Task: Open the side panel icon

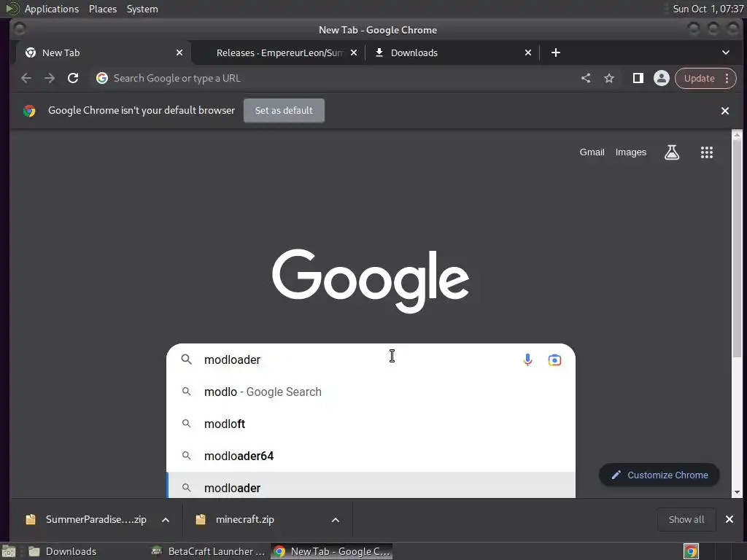Action: click(x=638, y=78)
